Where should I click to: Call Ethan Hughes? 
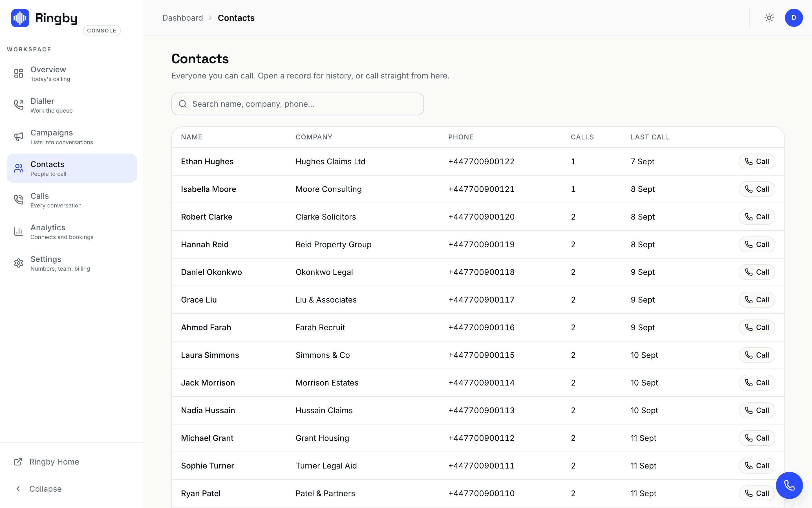(757, 161)
